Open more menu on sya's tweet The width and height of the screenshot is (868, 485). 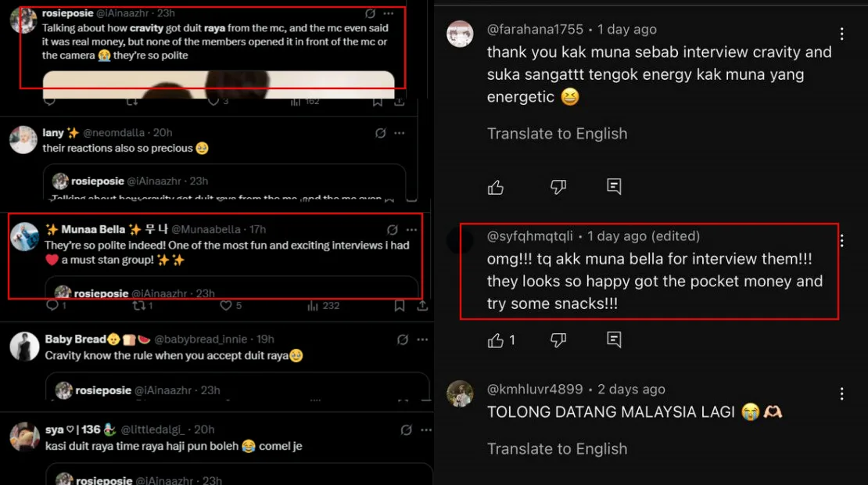pyautogui.click(x=422, y=429)
